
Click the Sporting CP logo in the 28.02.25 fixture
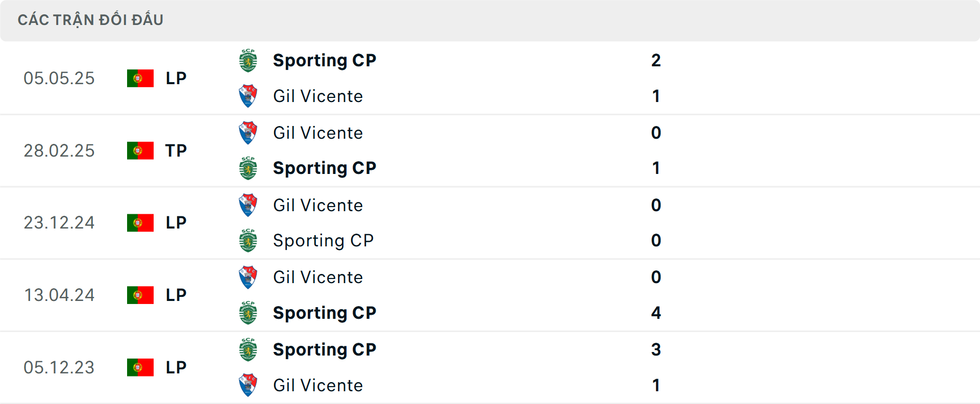tap(248, 168)
